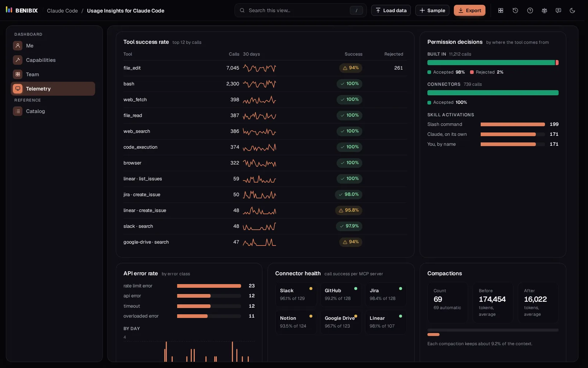The image size is (588, 368).
Task: Select the Google Drive connector card
Action: [341, 322]
